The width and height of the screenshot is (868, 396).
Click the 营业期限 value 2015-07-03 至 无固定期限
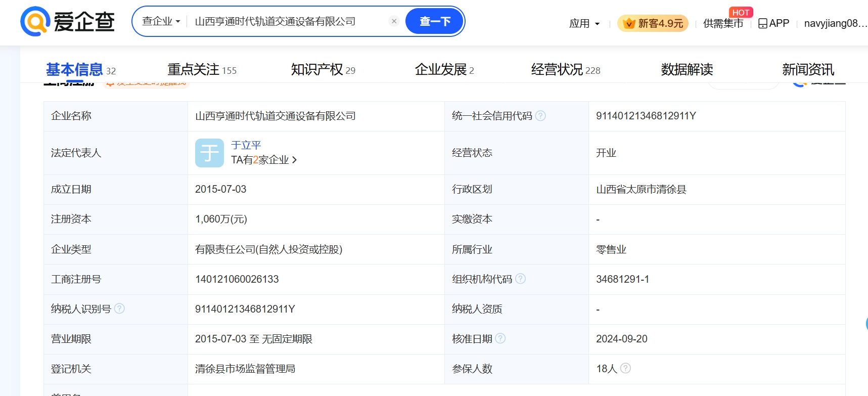pyautogui.click(x=254, y=339)
